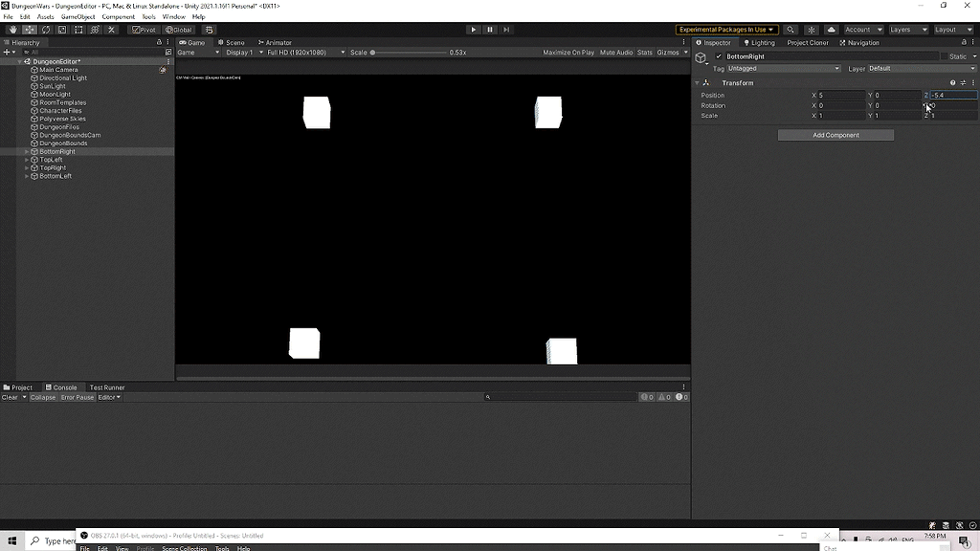The width and height of the screenshot is (980, 551).
Task: Open the editor search window
Action: 791,29
